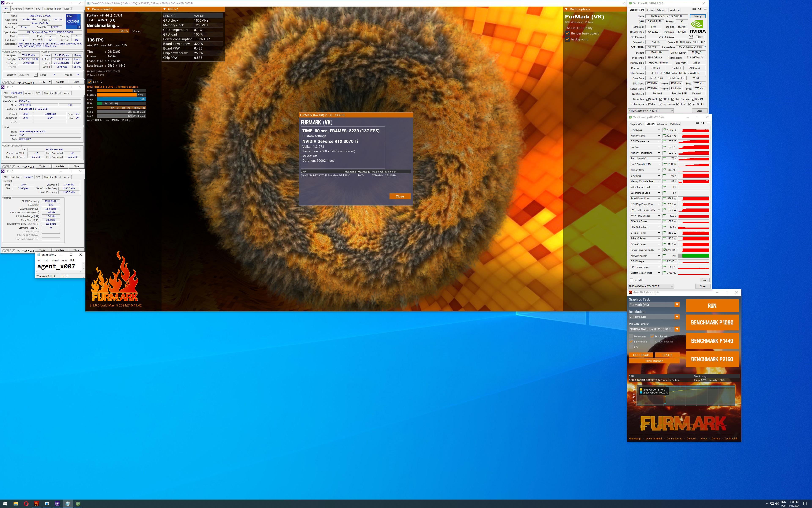Enable the BFC checkbox in FurMark launcher
The height and width of the screenshot is (508, 812).
(631, 346)
